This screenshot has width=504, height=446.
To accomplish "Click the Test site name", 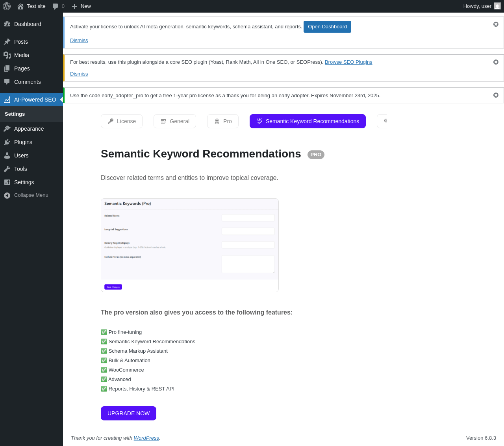I will pyautogui.click(x=36, y=6).
